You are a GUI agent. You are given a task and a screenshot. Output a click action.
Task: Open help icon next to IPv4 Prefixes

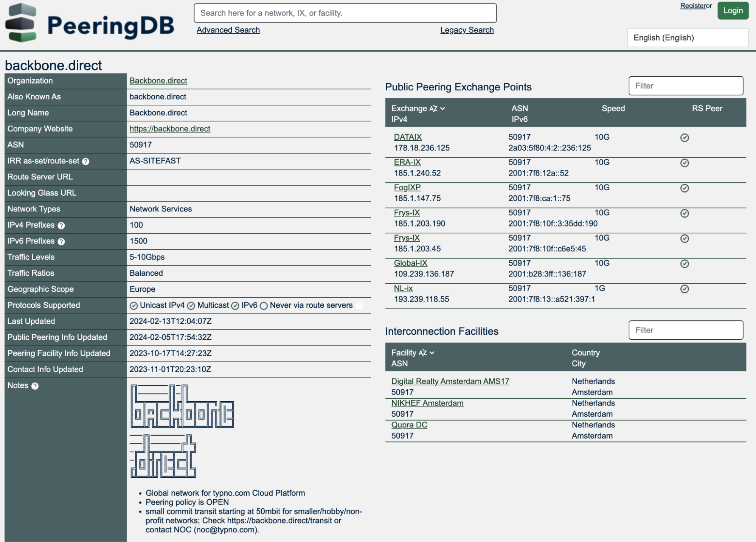click(x=61, y=226)
